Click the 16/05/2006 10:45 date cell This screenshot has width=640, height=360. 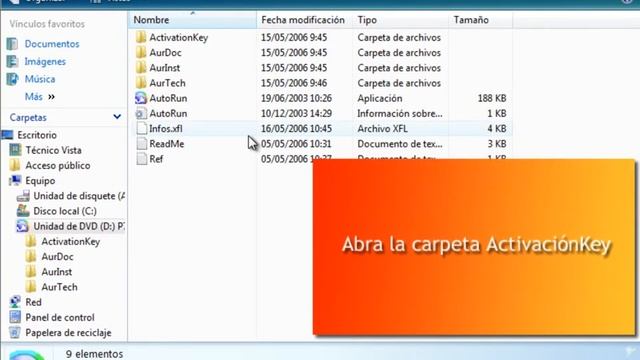(296, 128)
